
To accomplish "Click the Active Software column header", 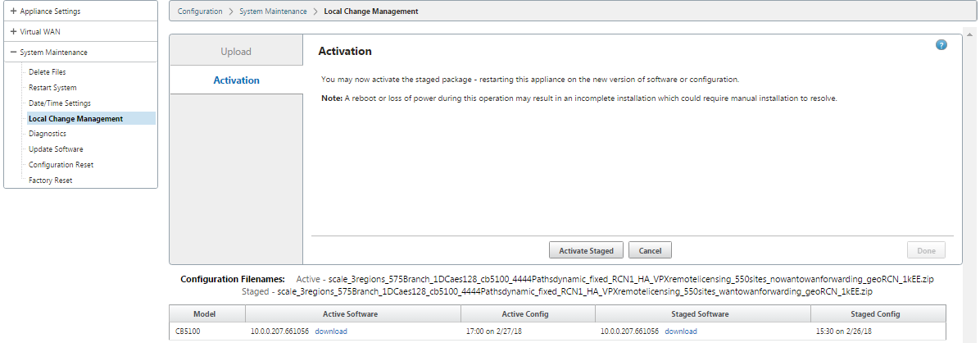I will pyautogui.click(x=353, y=313).
